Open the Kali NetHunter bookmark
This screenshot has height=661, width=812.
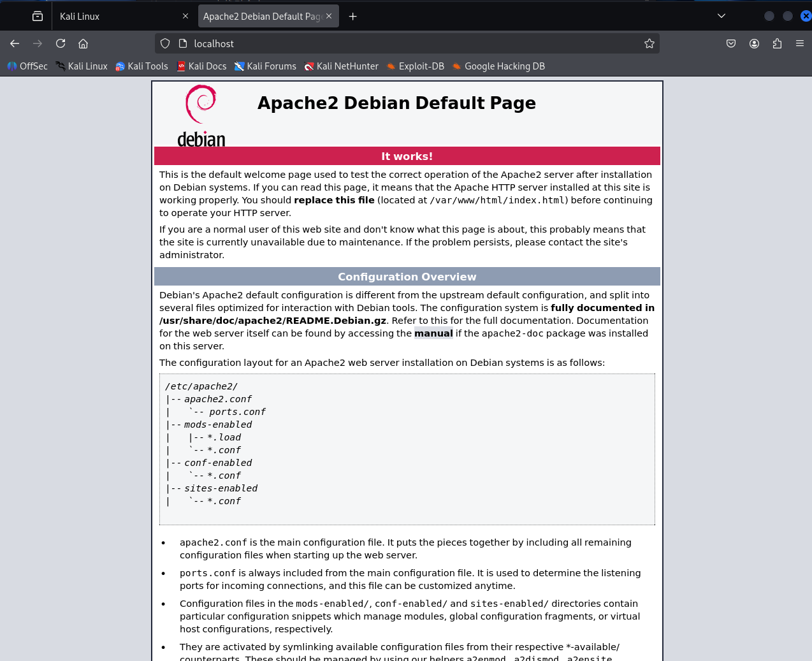click(x=341, y=66)
